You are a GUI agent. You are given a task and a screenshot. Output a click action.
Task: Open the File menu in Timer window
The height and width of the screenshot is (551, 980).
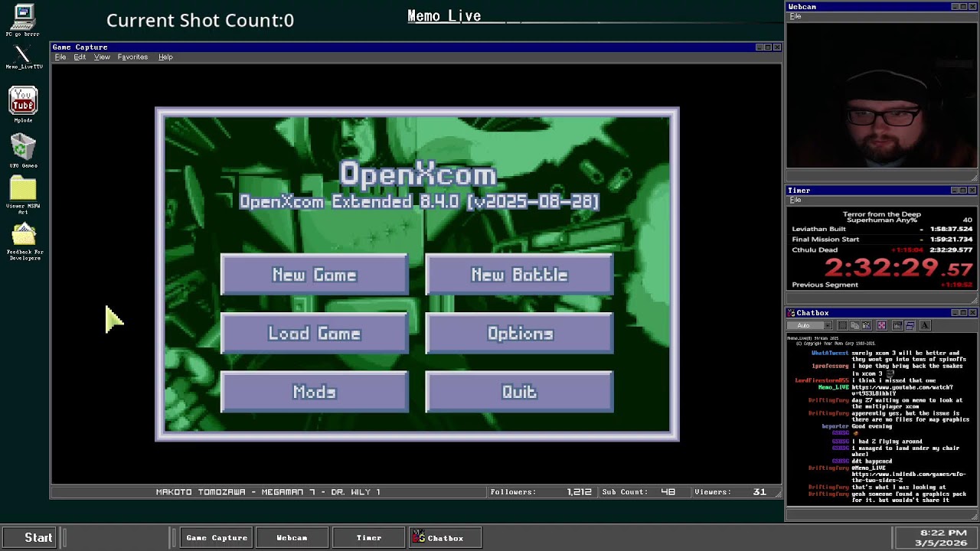tap(795, 200)
